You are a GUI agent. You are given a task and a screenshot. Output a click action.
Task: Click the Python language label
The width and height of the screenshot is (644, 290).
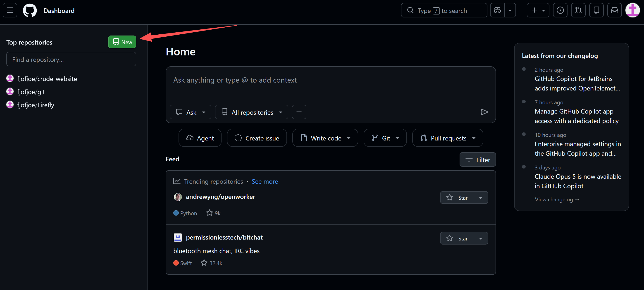(188, 213)
